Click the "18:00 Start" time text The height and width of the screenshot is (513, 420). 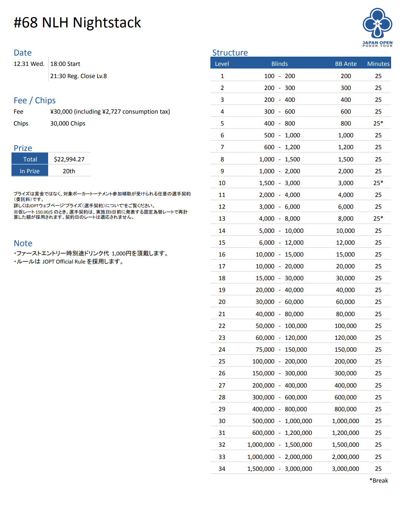point(65,64)
